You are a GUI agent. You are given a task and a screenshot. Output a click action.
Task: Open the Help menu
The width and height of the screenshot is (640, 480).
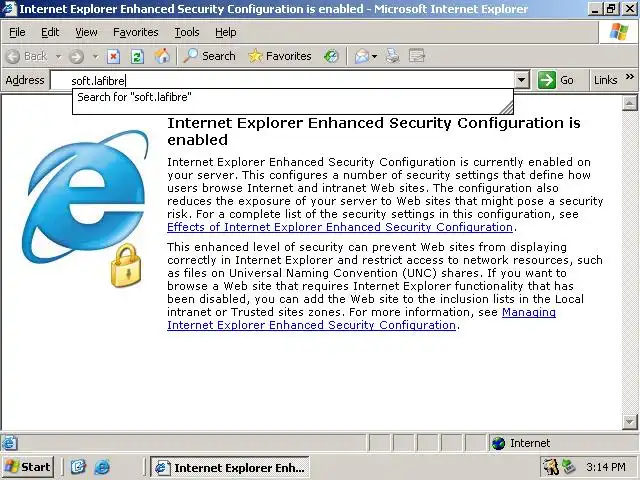click(226, 32)
